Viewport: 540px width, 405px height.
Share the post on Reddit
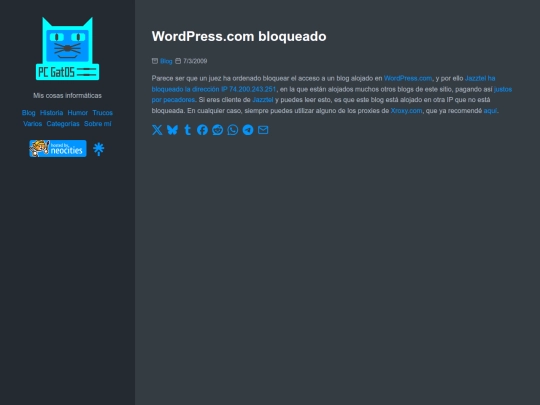pos(218,130)
